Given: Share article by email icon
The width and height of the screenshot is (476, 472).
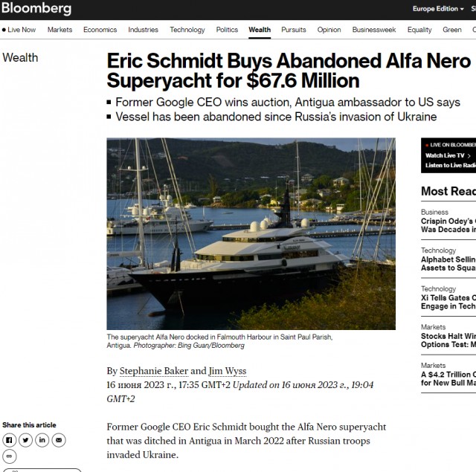Looking at the screenshot, I should click(59, 440).
